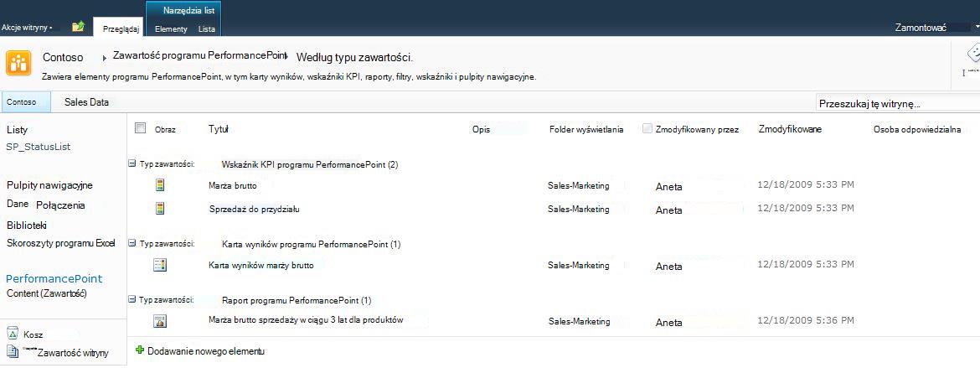Viewport: 980px width, 368px height.
Task: Click the Zawartość witryny icon
Action: pos(13,351)
